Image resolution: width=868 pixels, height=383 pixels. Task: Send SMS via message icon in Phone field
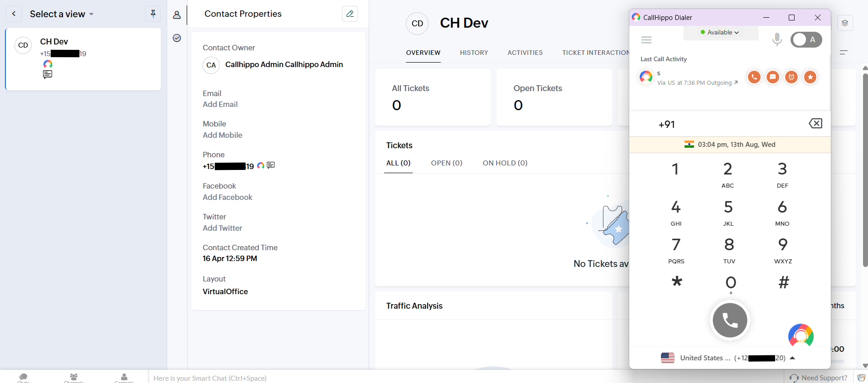[x=271, y=165]
